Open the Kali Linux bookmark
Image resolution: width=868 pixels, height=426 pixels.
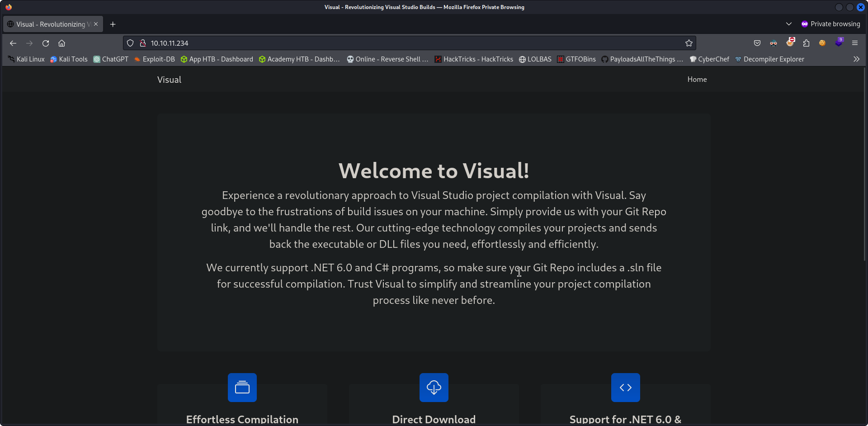point(26,59)
